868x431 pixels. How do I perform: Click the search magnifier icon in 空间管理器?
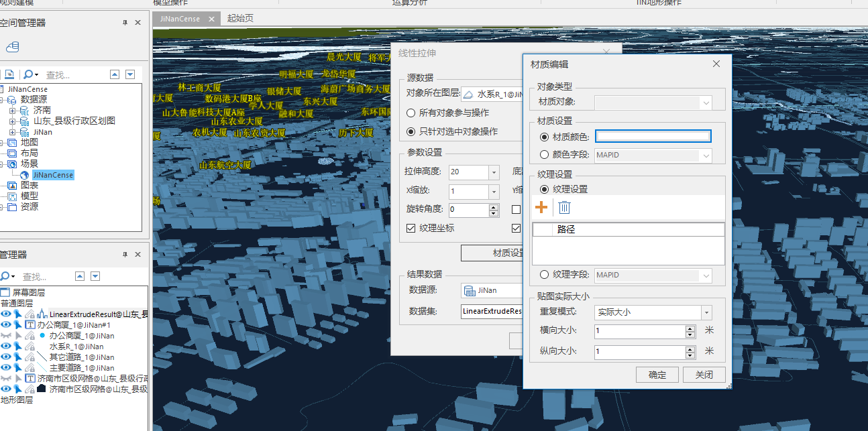(x=30, y=74)
